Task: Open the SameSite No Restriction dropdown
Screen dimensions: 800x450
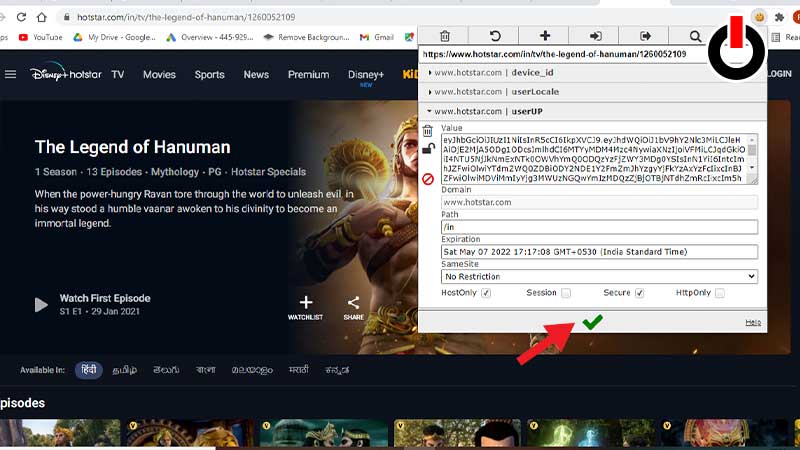Action: [599, 277]
